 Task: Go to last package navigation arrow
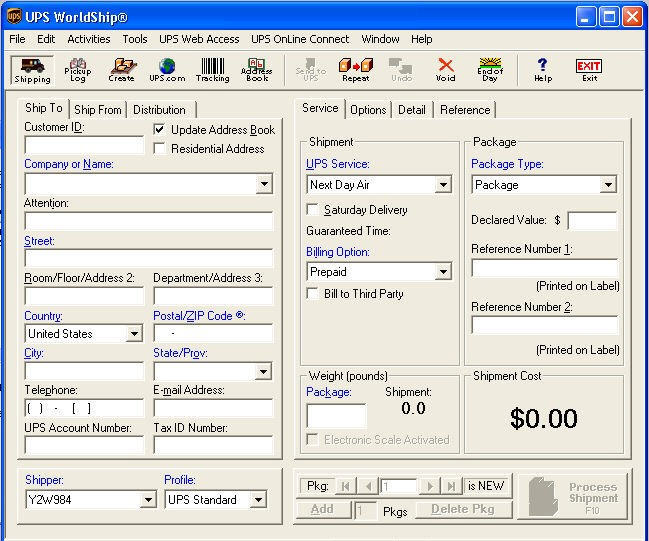(452, 486)
